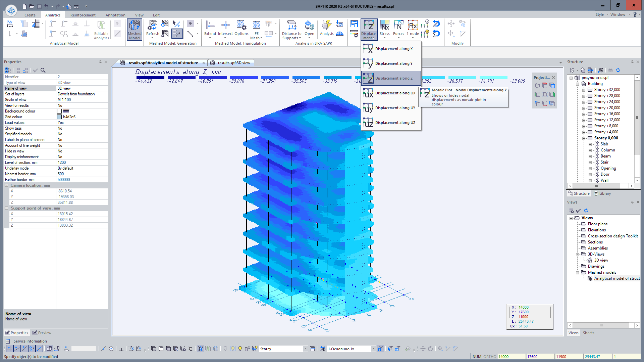Screen dimensions: 644x362
Task: Switch to the results.spf:3D view tab
Action: coord(233,63)
